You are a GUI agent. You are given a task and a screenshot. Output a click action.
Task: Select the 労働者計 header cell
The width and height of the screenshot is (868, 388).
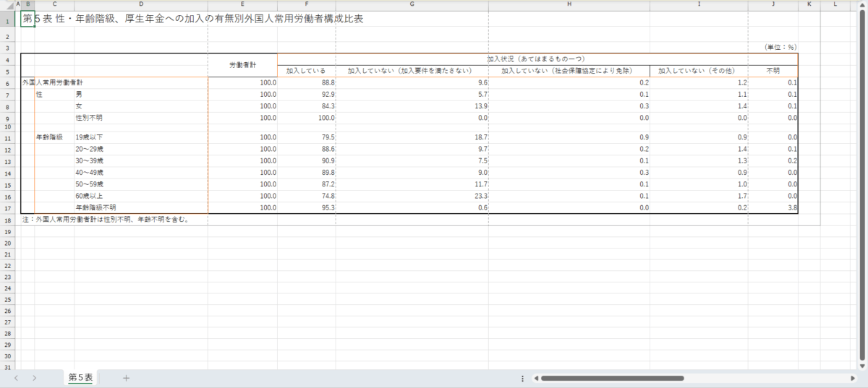[242, 65]
